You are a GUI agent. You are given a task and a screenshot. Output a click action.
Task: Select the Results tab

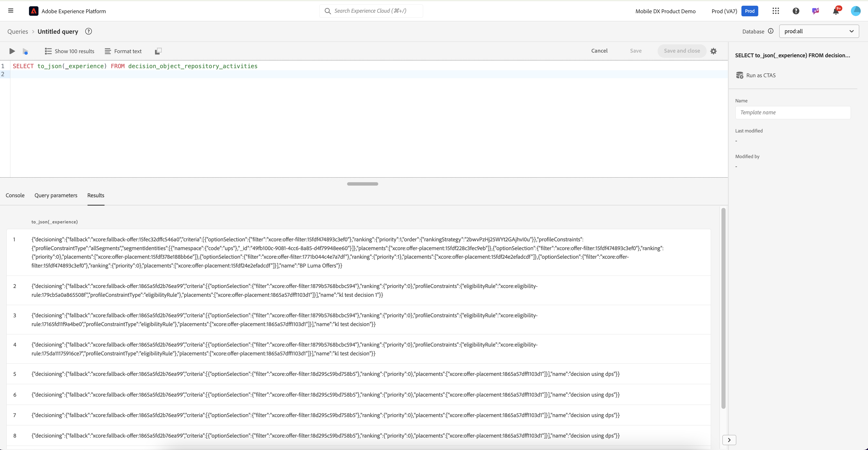(96, 195)
